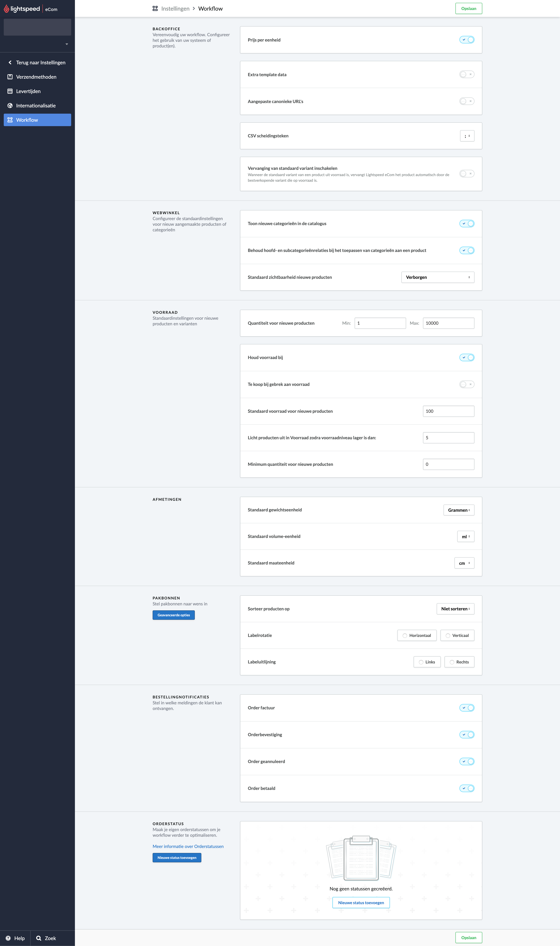Select Rechts label alignment
560x946 pixels.
(x=459, y=662)
